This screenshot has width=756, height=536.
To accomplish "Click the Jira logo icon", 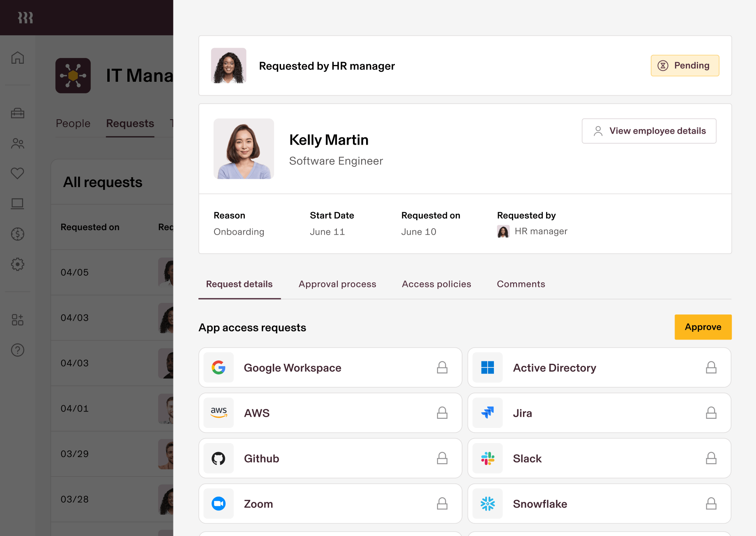I will [488, 413].
